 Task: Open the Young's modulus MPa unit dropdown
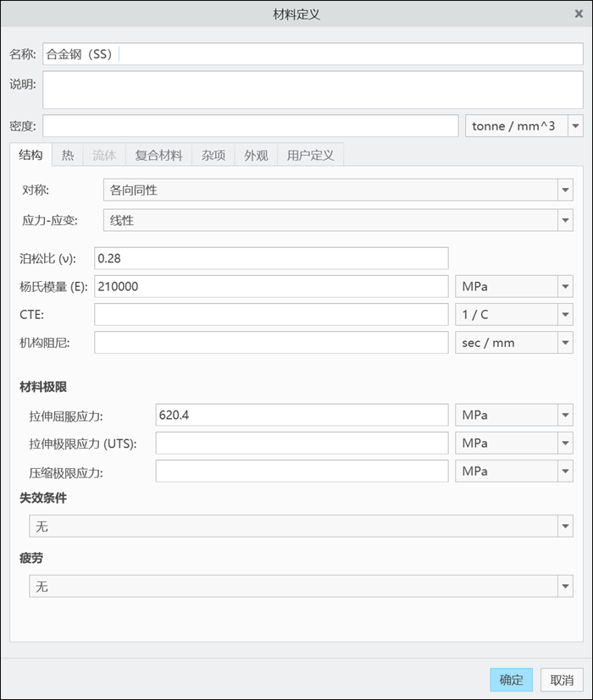coord(514,287)
